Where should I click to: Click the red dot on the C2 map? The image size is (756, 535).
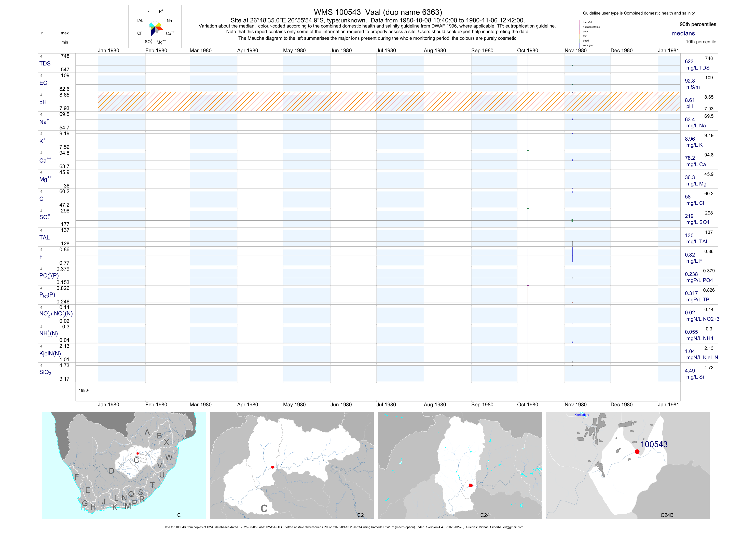tap(273, 467)
